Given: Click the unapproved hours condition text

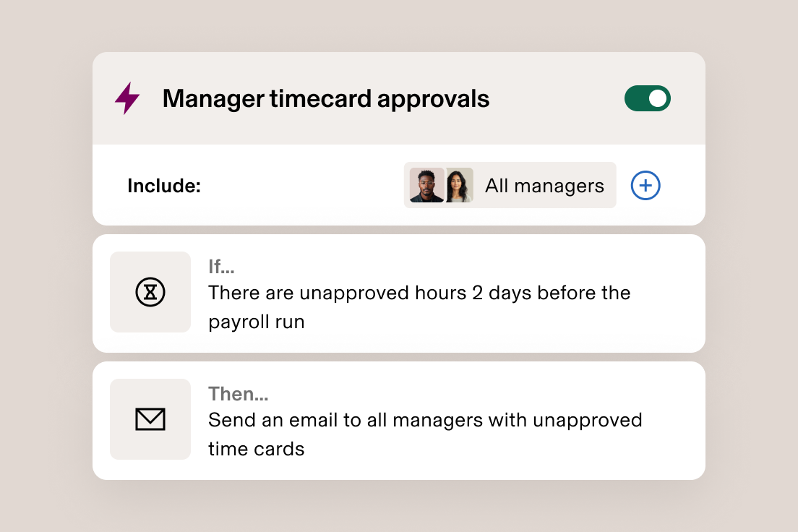Looking at the screenshot, I should (419, 306).
